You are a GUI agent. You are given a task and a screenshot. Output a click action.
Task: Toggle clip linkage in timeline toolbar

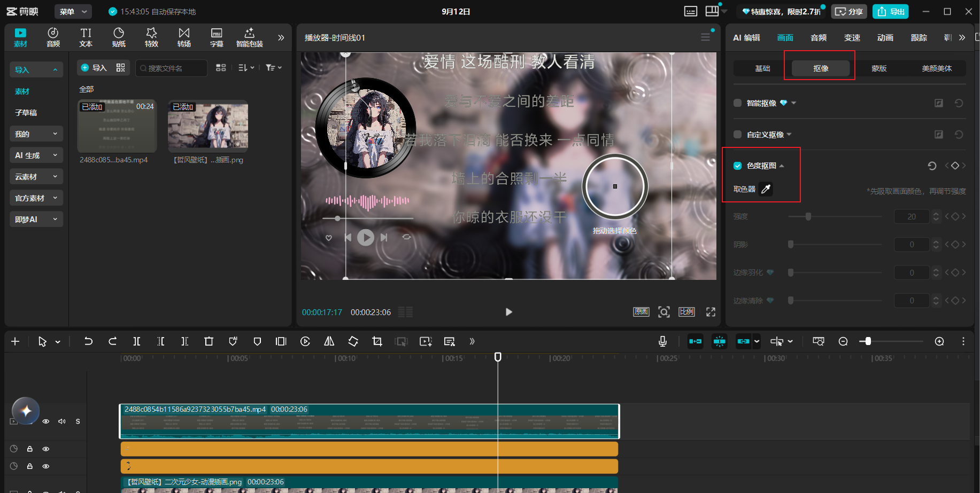744,341
